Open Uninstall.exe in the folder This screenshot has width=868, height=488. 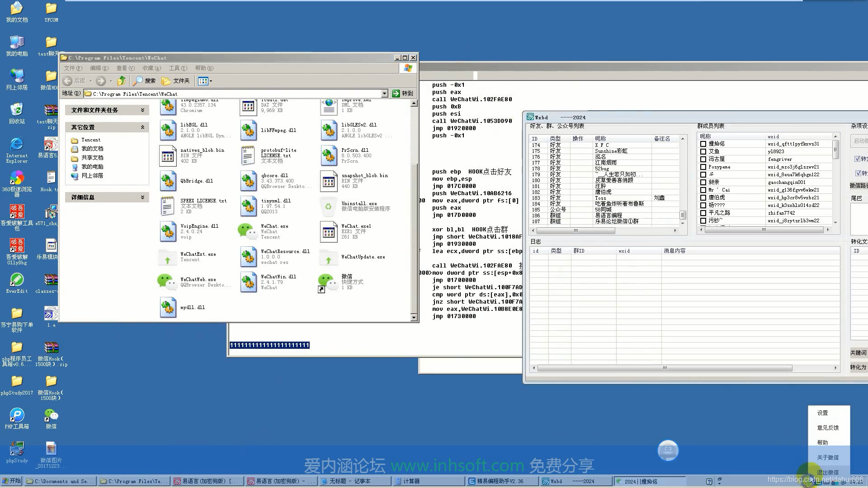click(x=328, y=206)
